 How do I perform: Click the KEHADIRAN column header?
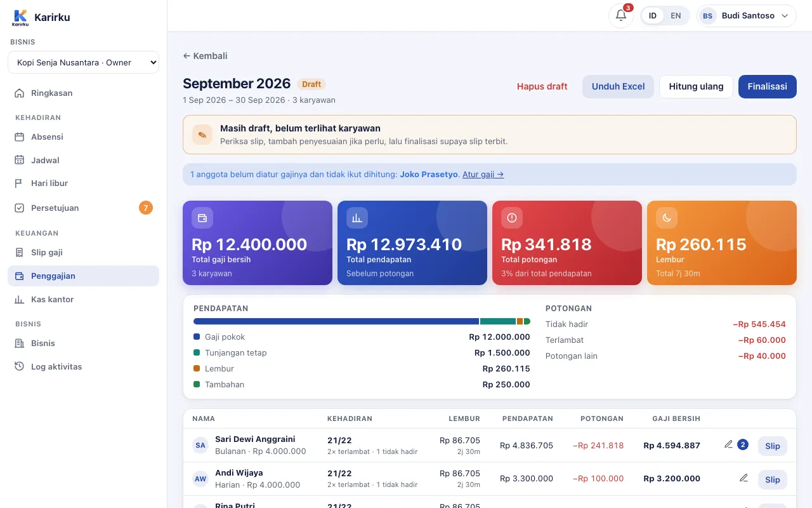tap(350, 418)
